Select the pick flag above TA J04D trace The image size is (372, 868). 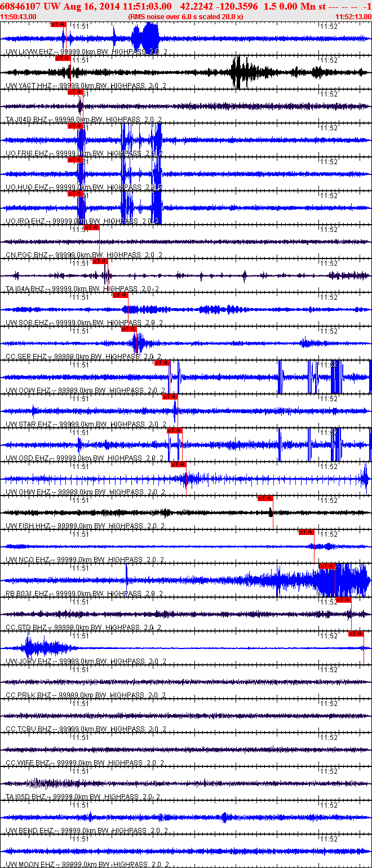[75, 92]
